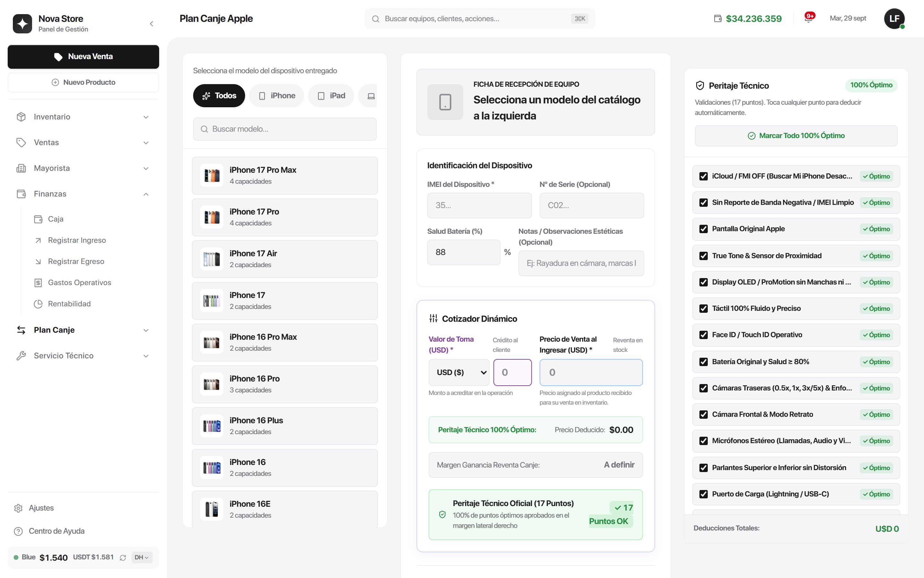Open the notifications bell with 9+ badge

tap(808, 18)
